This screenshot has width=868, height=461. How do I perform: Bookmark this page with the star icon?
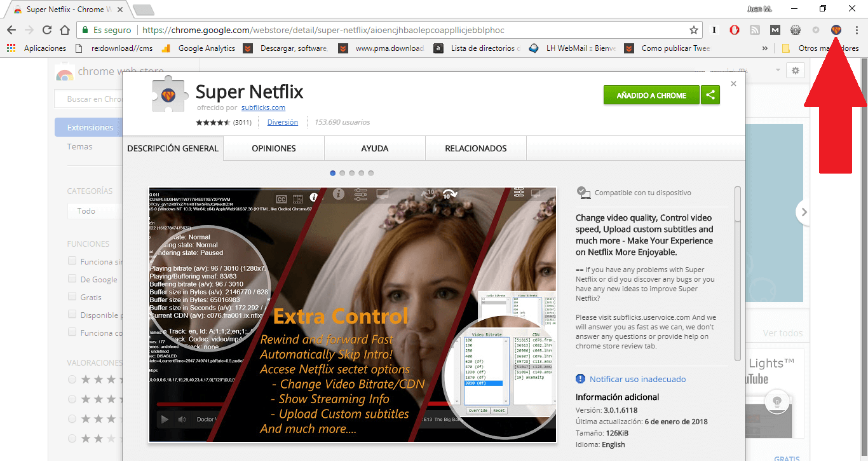[694, 30]
